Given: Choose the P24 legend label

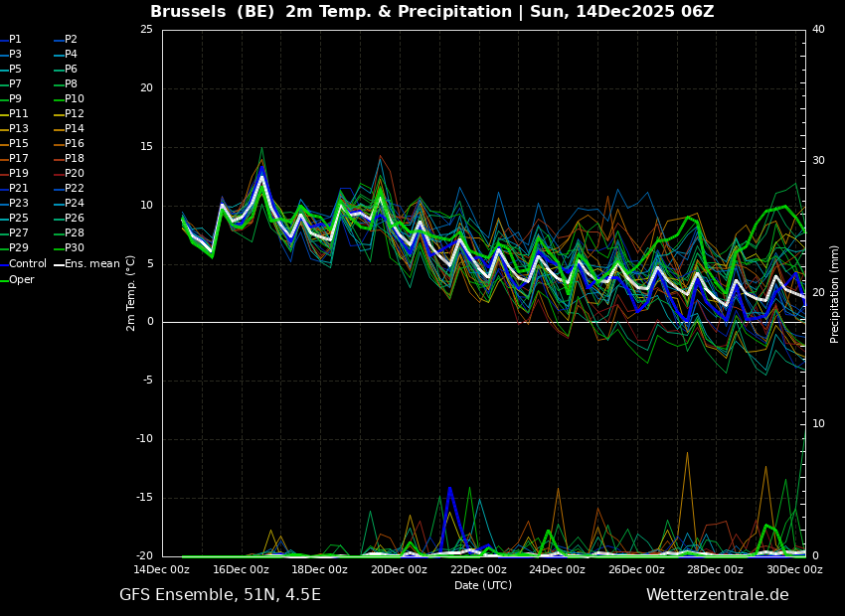Looking at the screenshot, I should pyautogui.click(x=75, y=203).
